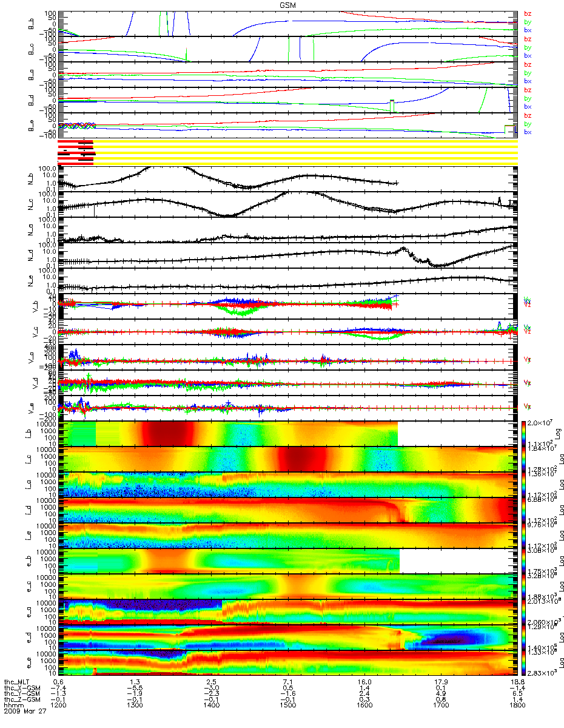
Task: Click the X-GSM value -5.5
Action: [135, 688]
